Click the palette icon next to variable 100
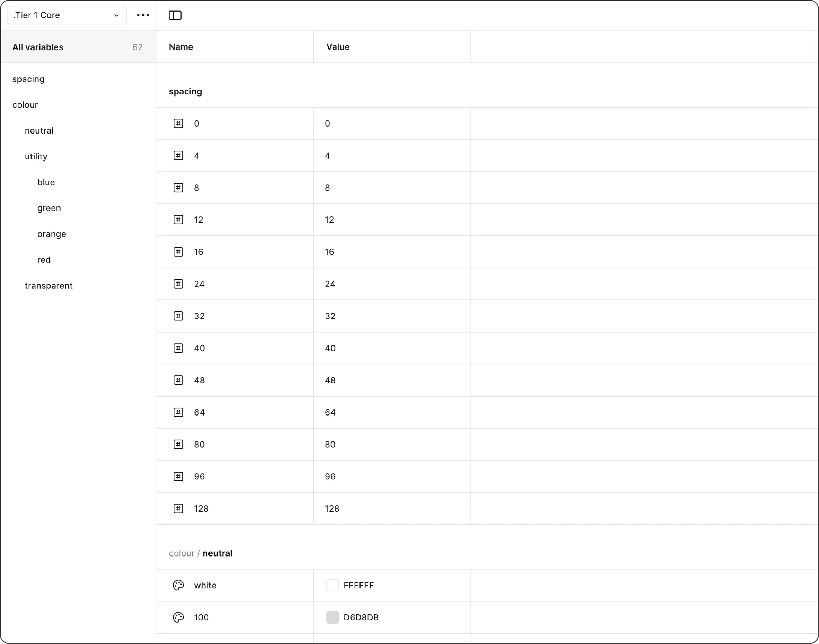819x644 pixels. (178, 617)
